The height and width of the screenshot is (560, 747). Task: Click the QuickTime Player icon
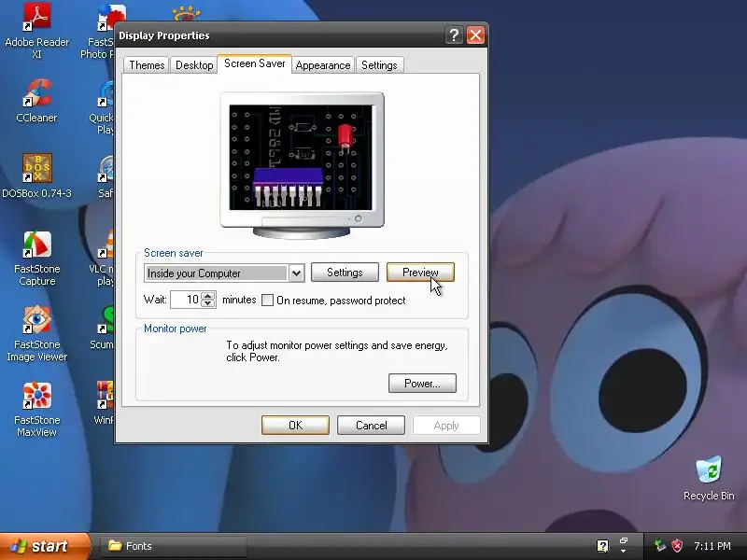(x=101, y=107)
